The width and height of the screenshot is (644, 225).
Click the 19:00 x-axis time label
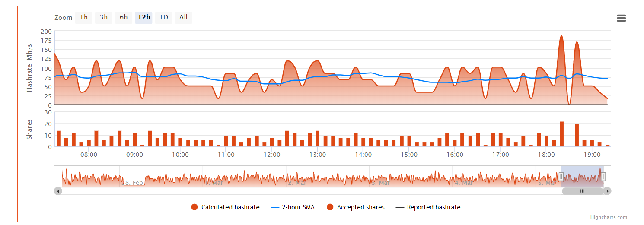tap(592, 155)
